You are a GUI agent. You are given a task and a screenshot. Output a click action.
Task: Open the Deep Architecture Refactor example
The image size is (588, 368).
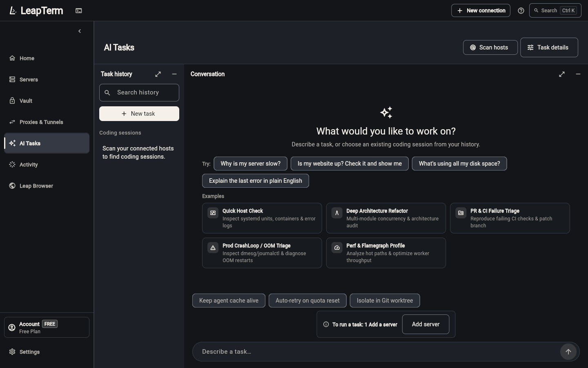pos(386,218)
